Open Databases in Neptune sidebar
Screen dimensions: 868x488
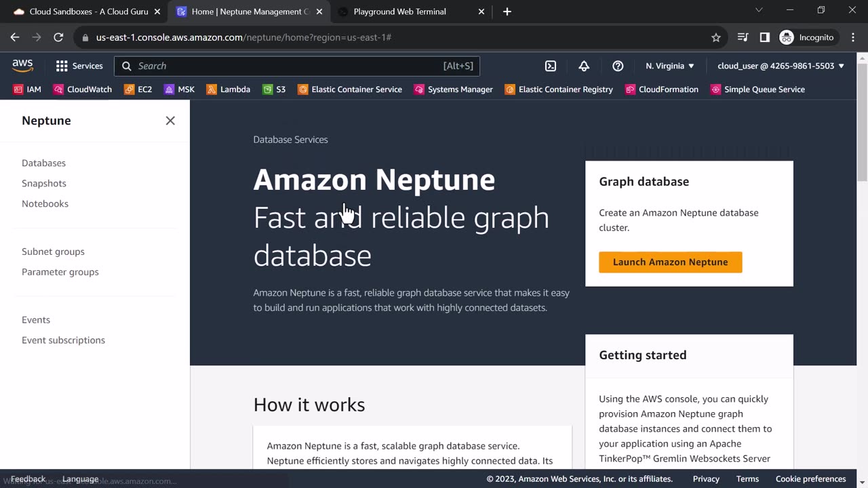coord(43,163)
